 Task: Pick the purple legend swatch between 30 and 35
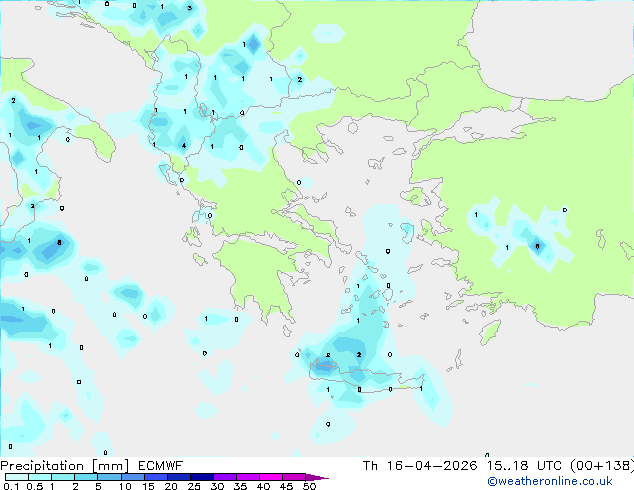click(x=225, y=477)
